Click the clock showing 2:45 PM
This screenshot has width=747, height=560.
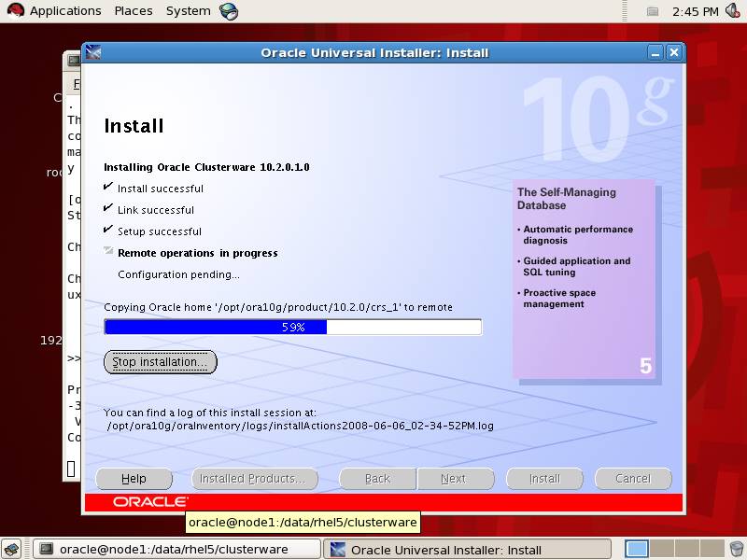pyautogui.click(x=695, y=11)
